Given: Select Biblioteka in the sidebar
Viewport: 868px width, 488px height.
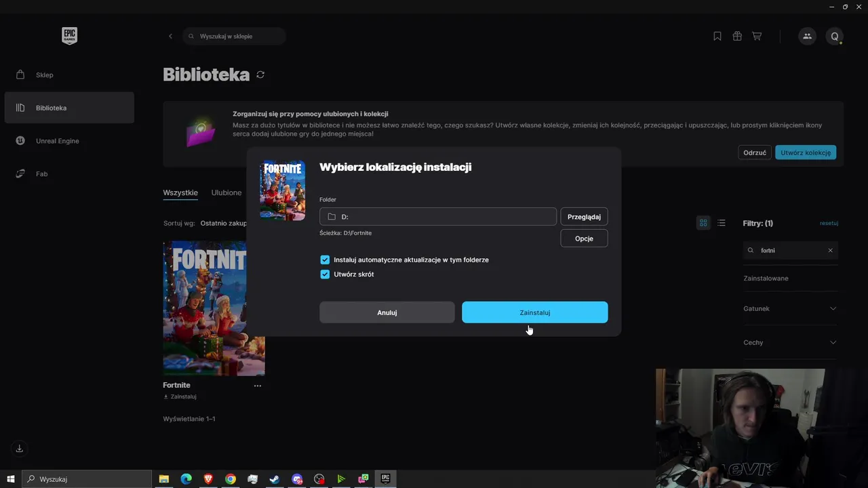Looking at the screenshot, I should coord(69,108).
